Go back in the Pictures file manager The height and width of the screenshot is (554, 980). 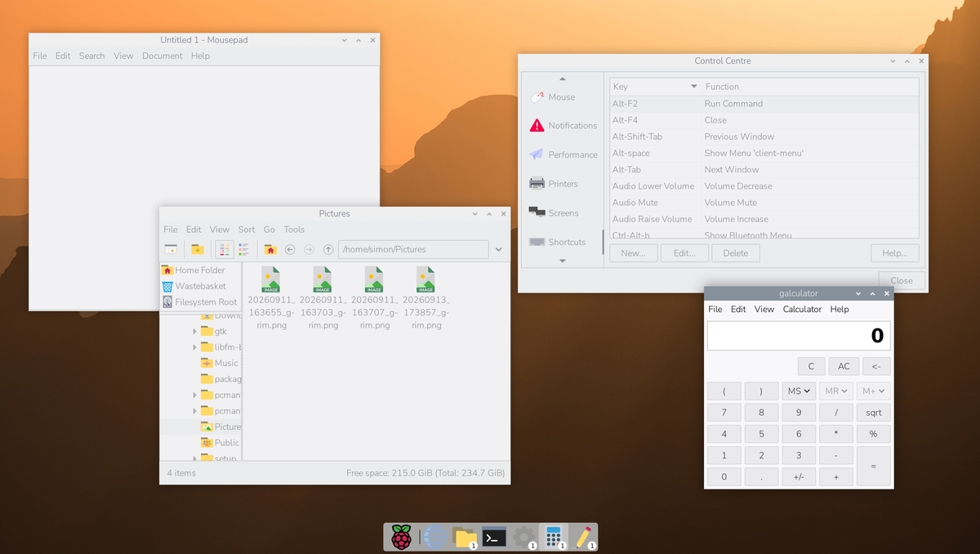click(x=290, y=249)
